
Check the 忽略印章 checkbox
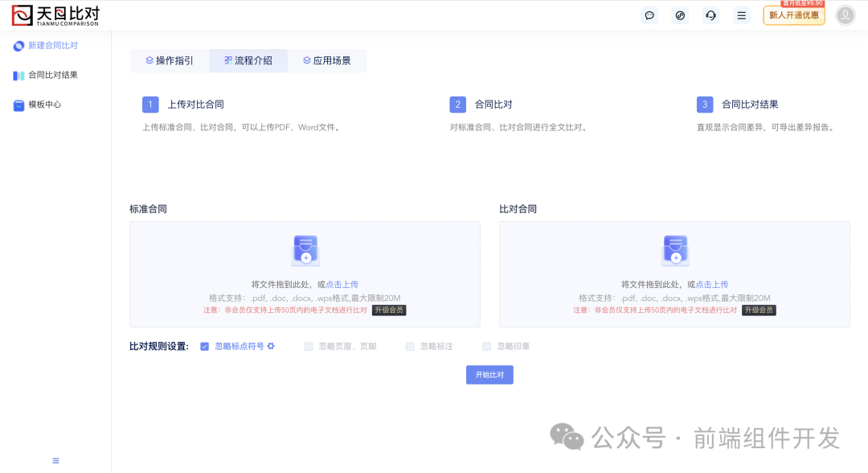click(x=486, y=346)
